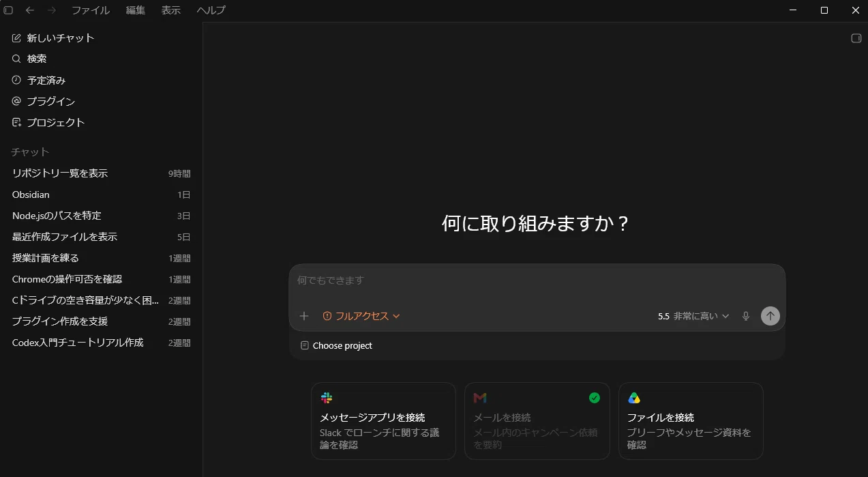This screenshot has height=477, width=868.
Task: Open the メッセージアプリを接続 card
Action: click(383, 421)
